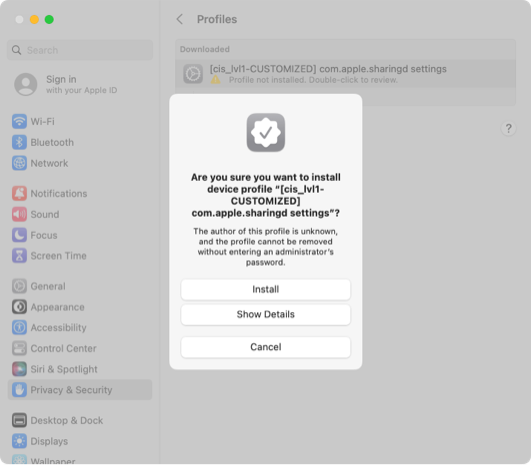Open Wi-Fi settings label
The height and width of the screenshot is (465, 531).
coord(42,121)
